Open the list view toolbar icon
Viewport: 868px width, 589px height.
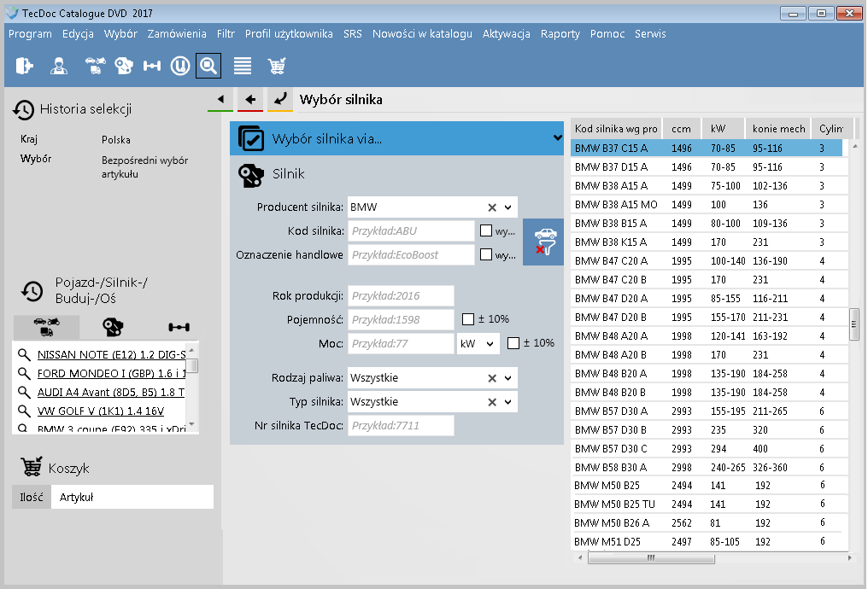[x=243, y=66]
